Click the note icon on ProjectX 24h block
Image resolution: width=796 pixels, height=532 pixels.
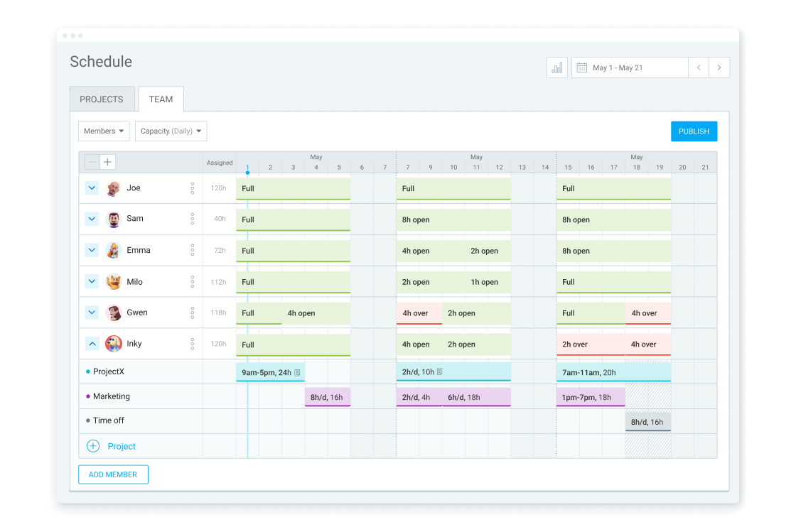pos(298,372)
